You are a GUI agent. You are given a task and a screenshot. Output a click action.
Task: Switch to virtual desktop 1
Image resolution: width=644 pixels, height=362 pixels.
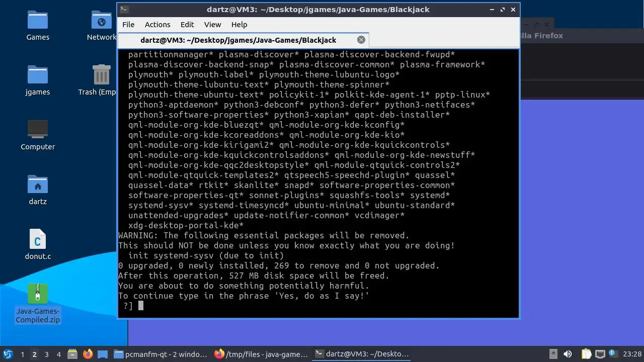(22, 354)
